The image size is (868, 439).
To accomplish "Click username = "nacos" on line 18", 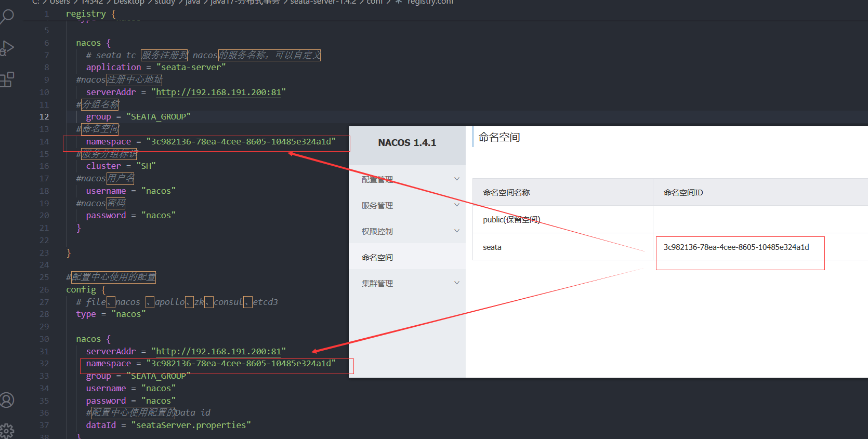I will (131, 191).
